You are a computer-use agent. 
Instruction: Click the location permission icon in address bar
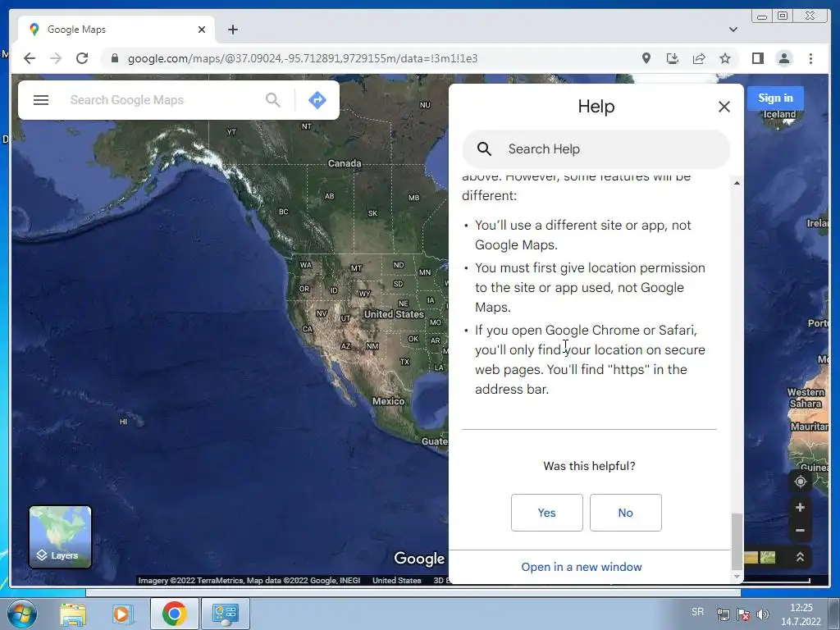click(646, 58)
